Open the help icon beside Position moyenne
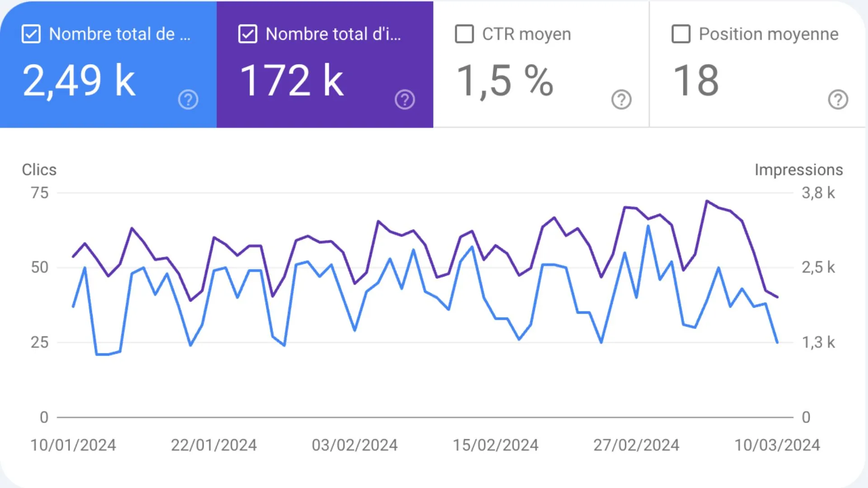Image resolution: width=868 pixels, height=488 pixels. click(839, 99)
